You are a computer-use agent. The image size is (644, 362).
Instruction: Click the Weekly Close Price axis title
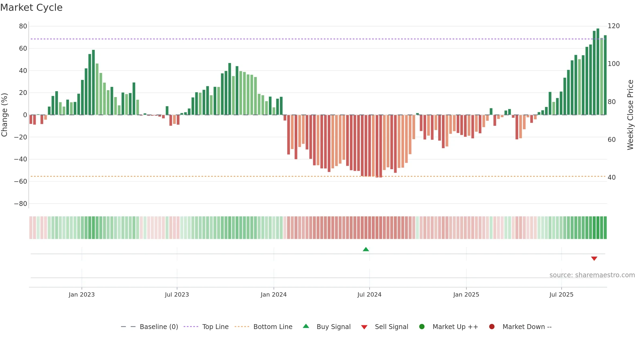point(630,115)
